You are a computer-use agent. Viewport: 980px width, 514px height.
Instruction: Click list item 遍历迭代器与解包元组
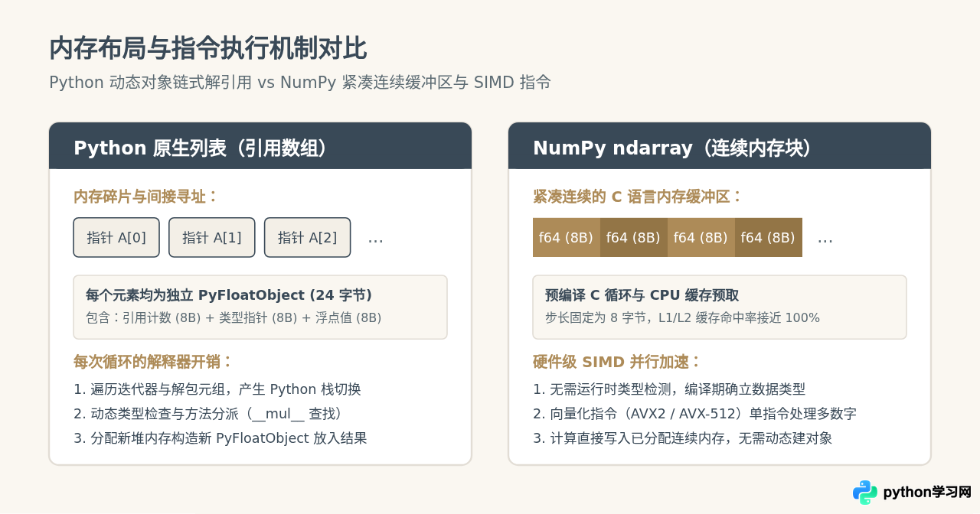click(217, 389)
